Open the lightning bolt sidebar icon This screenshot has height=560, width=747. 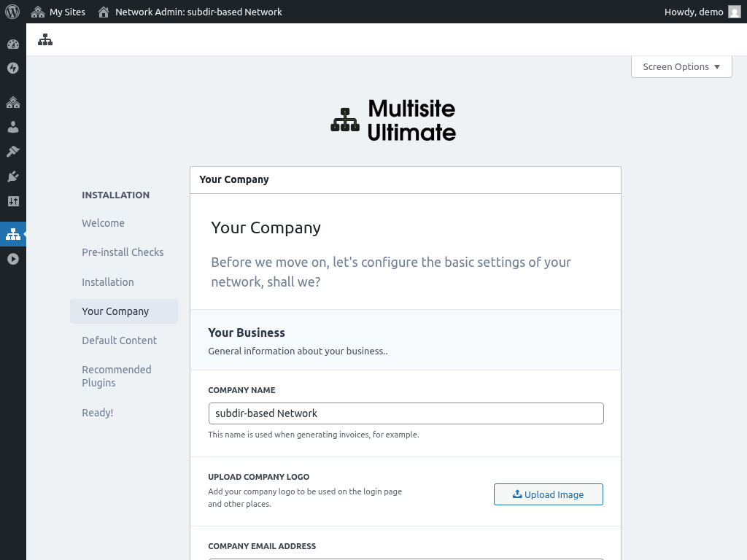tap(13, 68)
